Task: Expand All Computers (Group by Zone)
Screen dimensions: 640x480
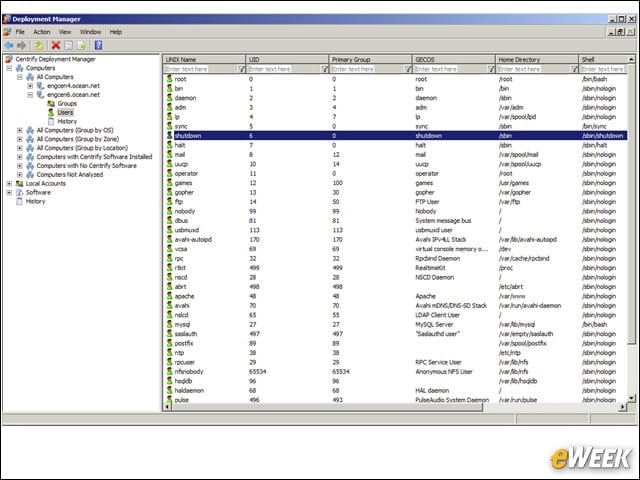Action: coord(20,139)
